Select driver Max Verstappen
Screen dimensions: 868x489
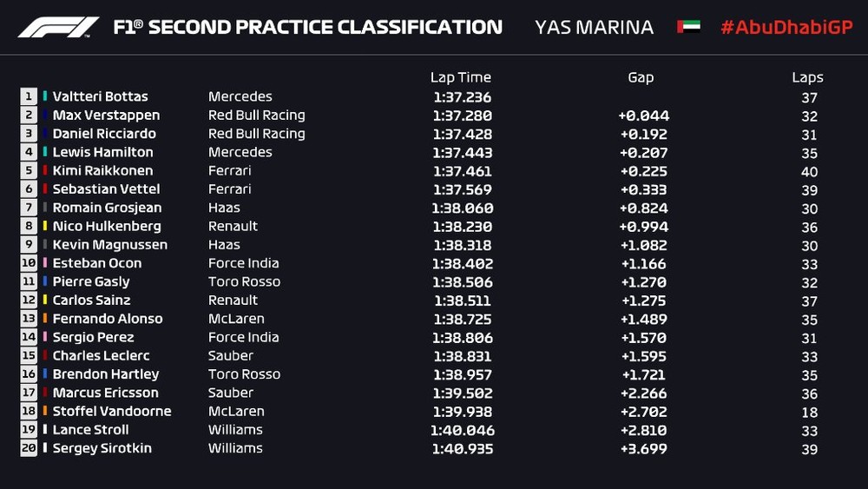[106, 116]
